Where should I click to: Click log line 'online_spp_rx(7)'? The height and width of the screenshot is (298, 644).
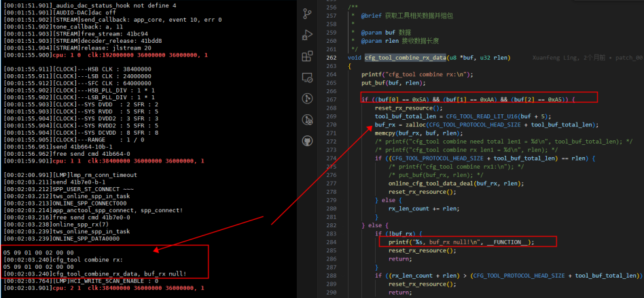pos(56,225)
